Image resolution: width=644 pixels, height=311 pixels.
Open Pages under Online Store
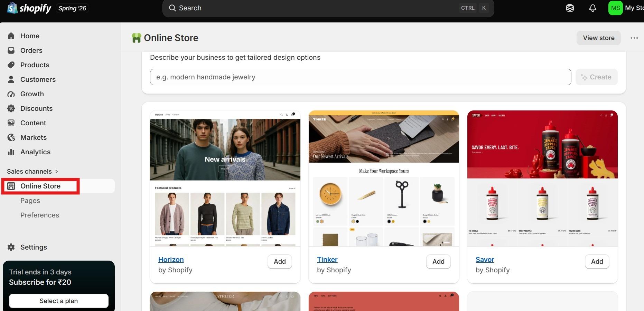(x=30, y=201)
